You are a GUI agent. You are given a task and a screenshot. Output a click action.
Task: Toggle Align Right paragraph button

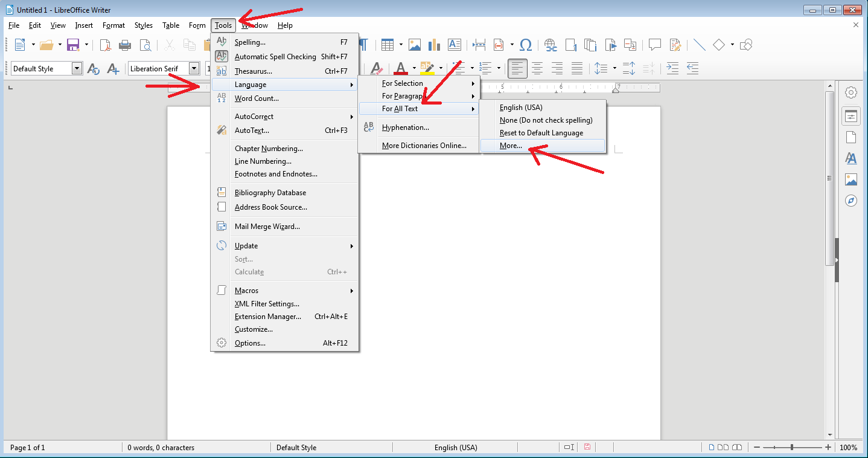click(557, 69)
